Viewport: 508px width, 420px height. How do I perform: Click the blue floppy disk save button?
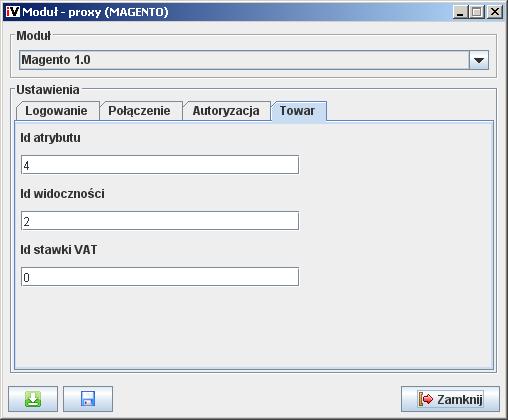coord(88,399)
